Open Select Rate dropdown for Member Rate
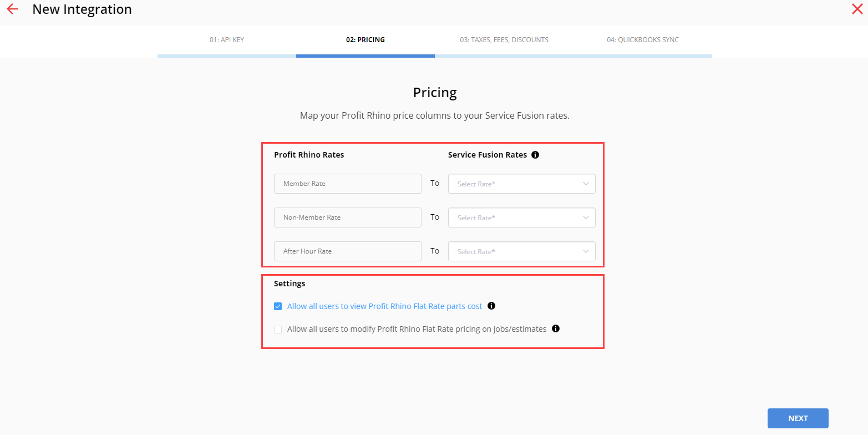The height and width of the screenshot is (435, 868). [521, 184]
